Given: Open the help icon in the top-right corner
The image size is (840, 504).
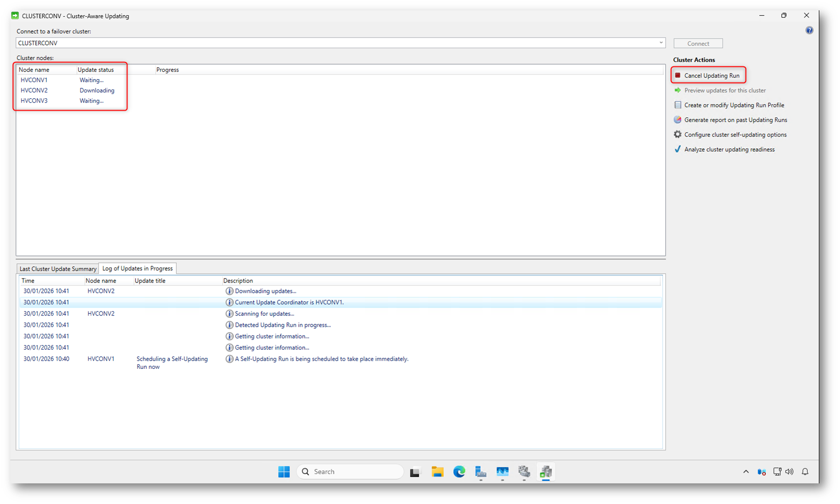Looking at the screenshot, I should pos(809,30).
